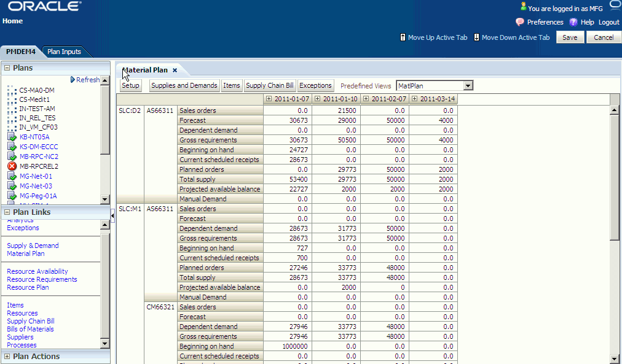Go to the Home link

coord(13,21)
